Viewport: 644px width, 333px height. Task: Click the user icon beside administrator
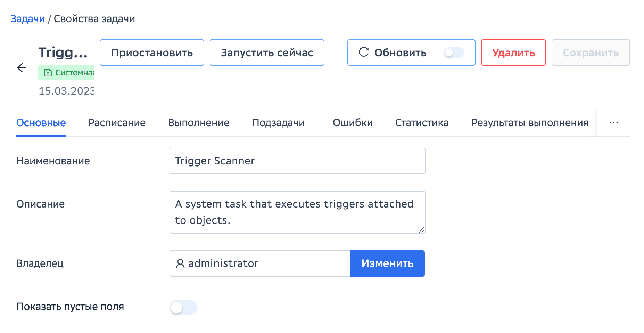click(x=180, y=263)
